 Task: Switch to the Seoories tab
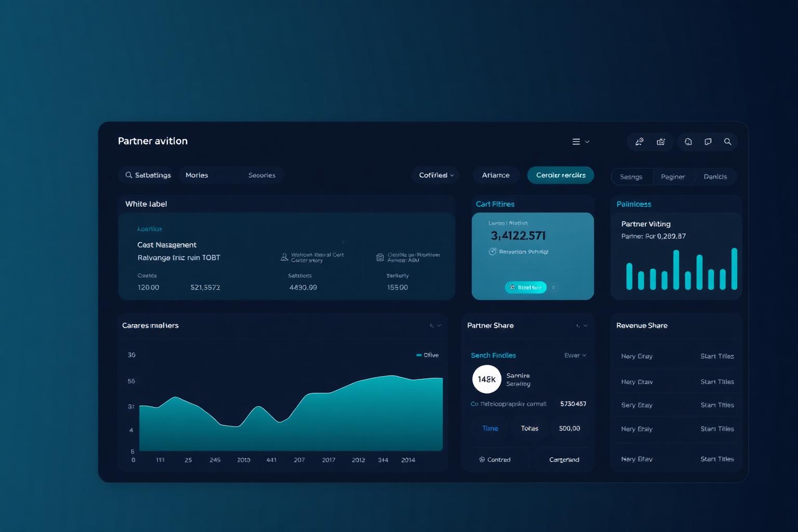262,175
